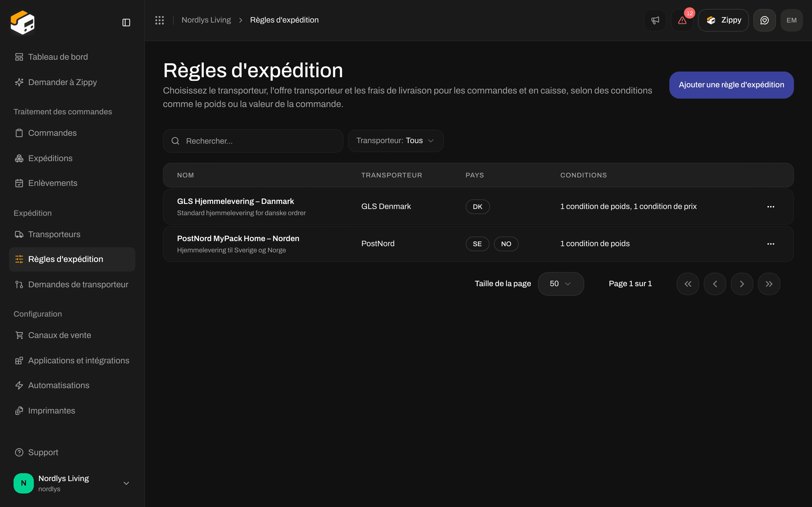
Task: Jump to the last page arrow
Action: [x=769, y=284]
